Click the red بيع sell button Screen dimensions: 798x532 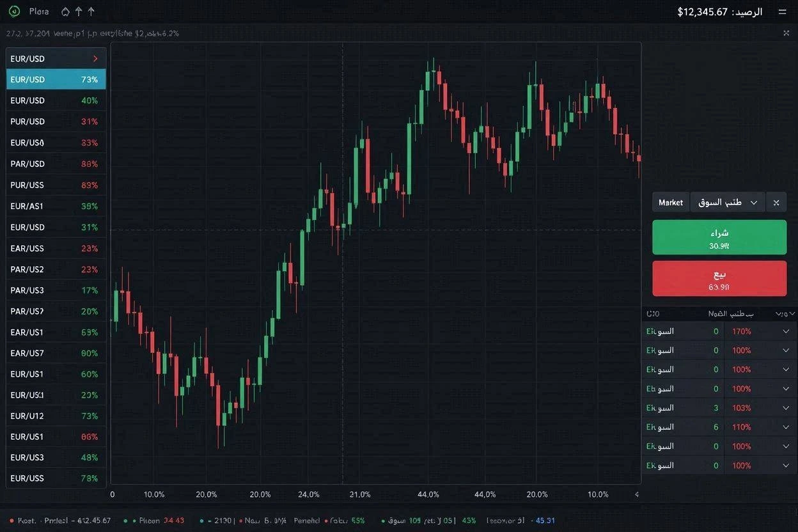coord(719,279)
